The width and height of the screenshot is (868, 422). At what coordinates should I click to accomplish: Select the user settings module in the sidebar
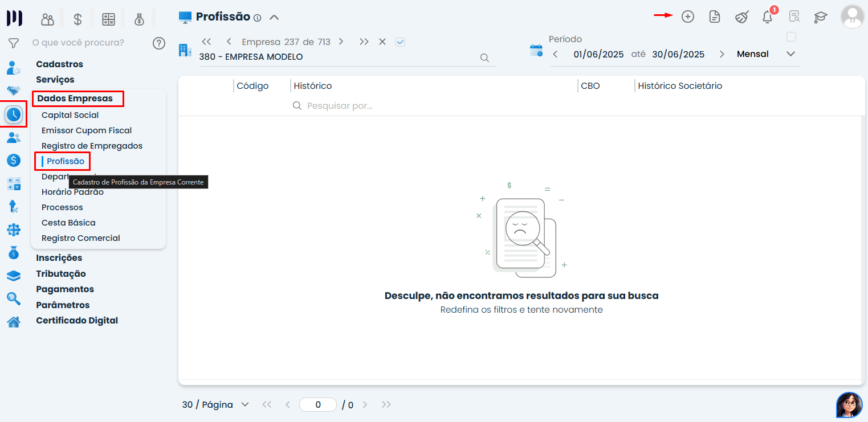tap(14, 68)
